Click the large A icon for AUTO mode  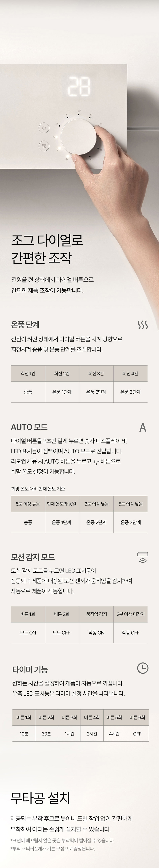143,427
